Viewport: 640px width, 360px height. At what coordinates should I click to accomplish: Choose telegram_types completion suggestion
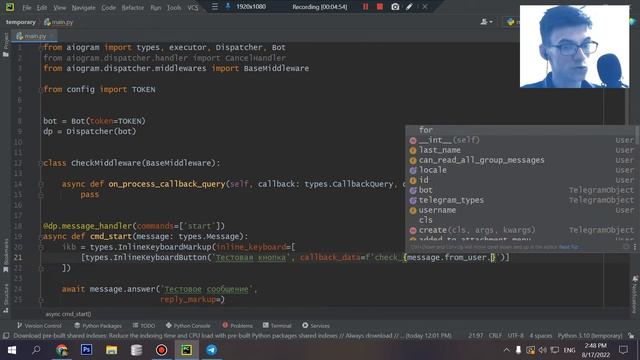pos(521,200)
